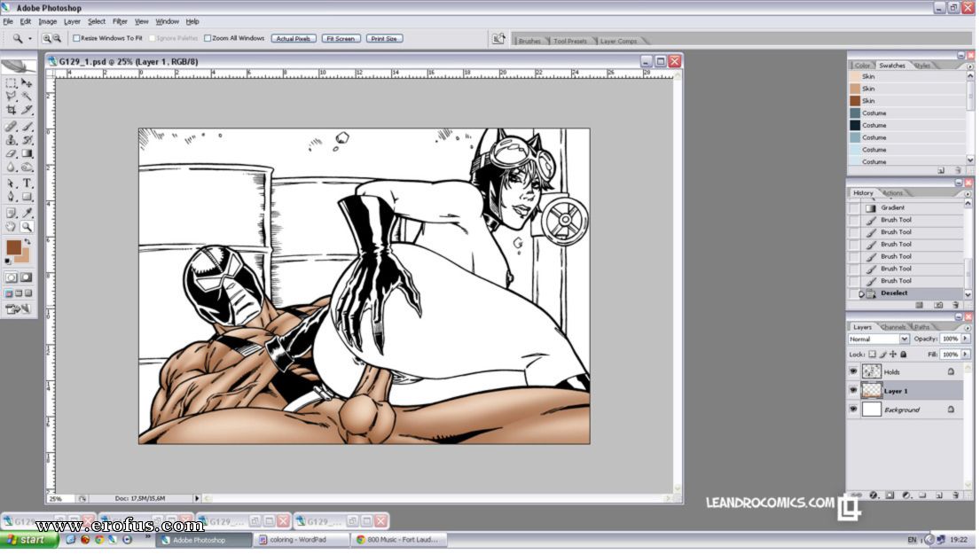Hide the Holds layer via eye icon
The height and width of the screenshot is (554, 980).
853,371
